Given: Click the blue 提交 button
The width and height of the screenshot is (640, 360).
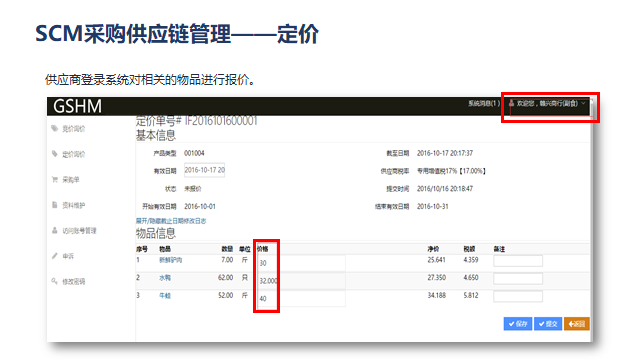Looking at the screenshot, I should point(548,324).
